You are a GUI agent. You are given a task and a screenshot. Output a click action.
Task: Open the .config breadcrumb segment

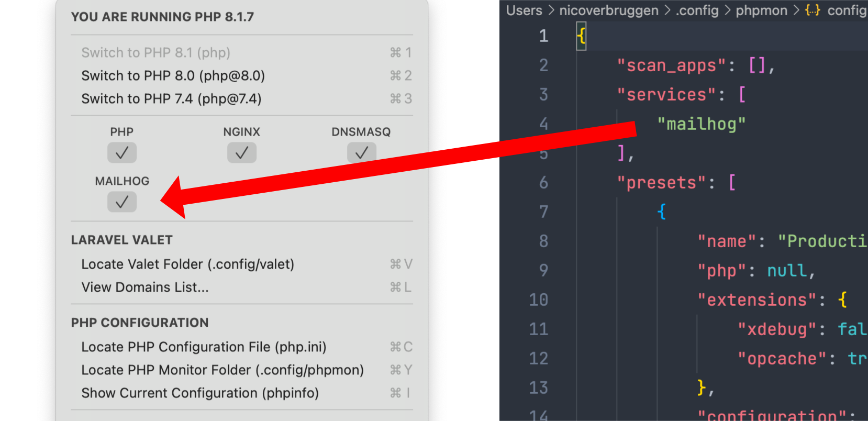(697, 10)
